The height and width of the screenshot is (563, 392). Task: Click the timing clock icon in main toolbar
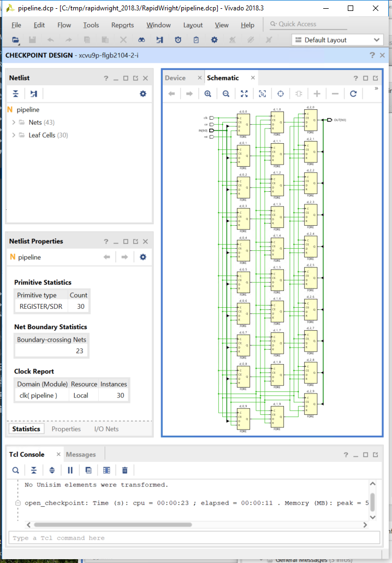(x=178, y=40)
